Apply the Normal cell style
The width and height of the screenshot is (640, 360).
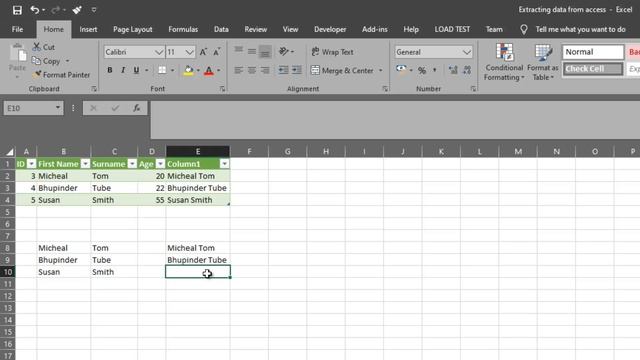593,52
